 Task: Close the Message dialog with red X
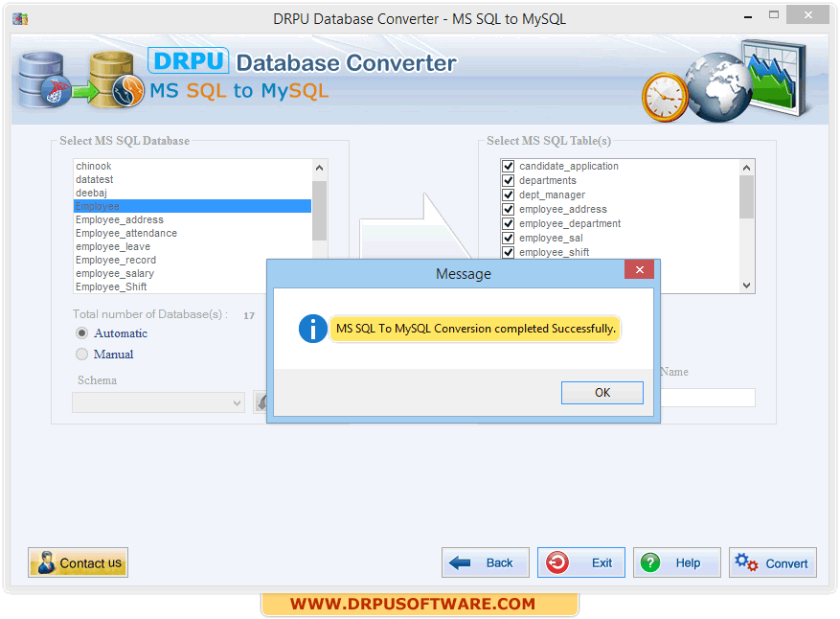639,269
